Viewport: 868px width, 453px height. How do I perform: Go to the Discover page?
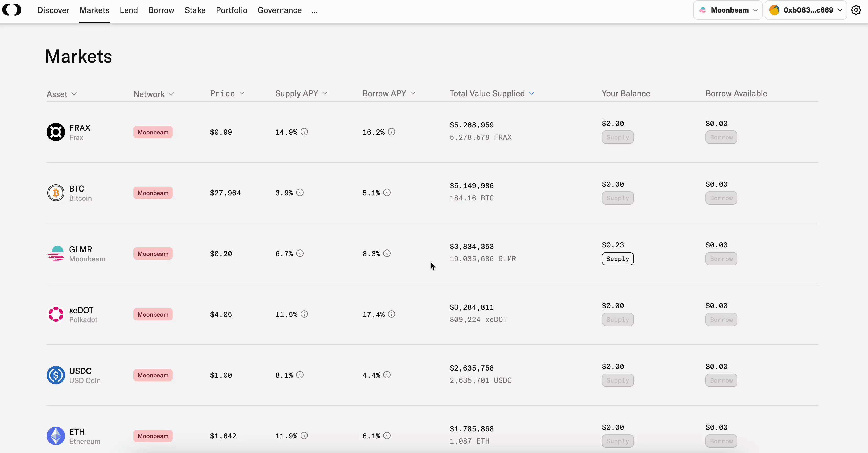point(53,10)
